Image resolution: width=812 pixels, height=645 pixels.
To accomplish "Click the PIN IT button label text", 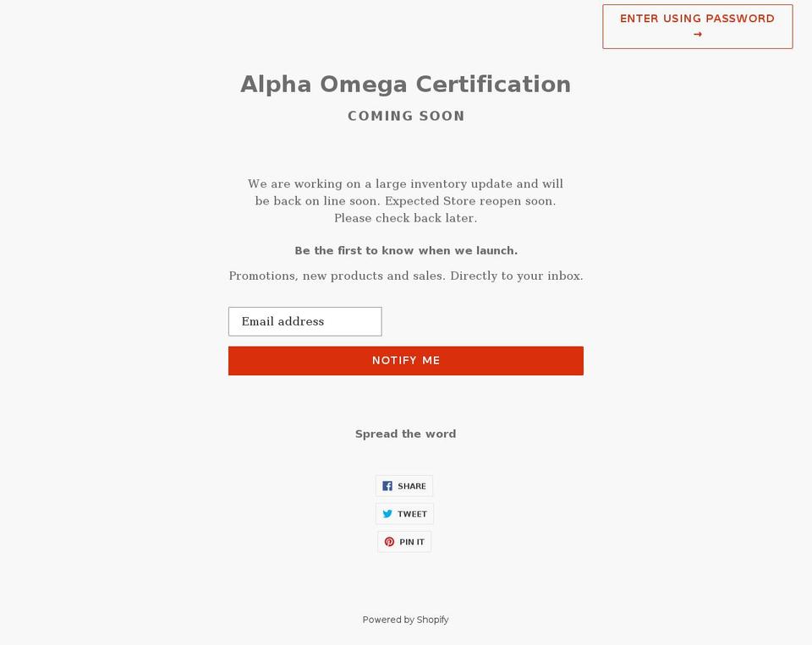I will (411, 541).
